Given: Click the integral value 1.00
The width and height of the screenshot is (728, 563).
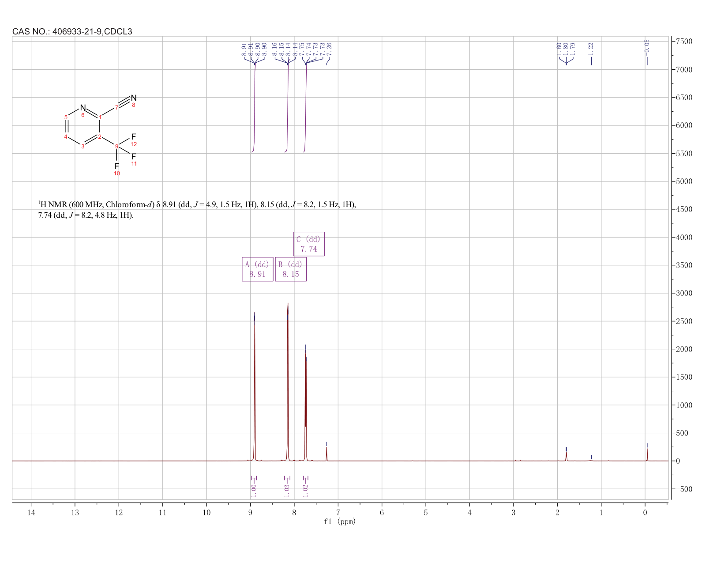Looking at the screenshot, I should coord(254,490).
